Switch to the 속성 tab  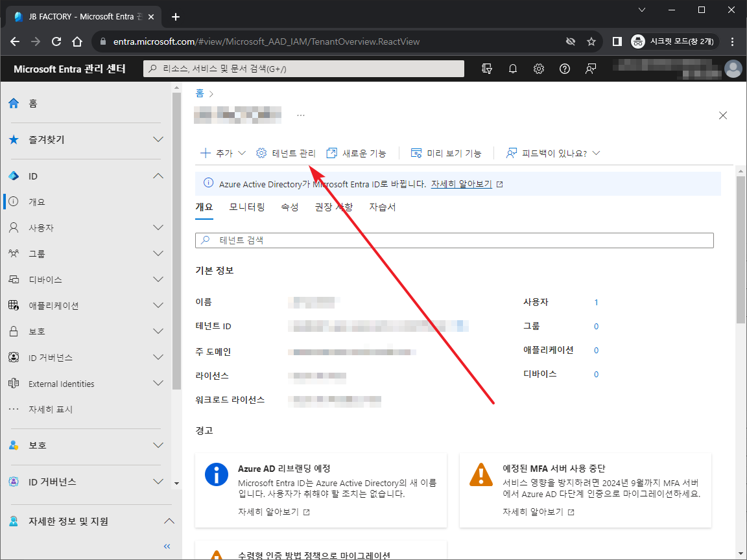tap(290, 207)
